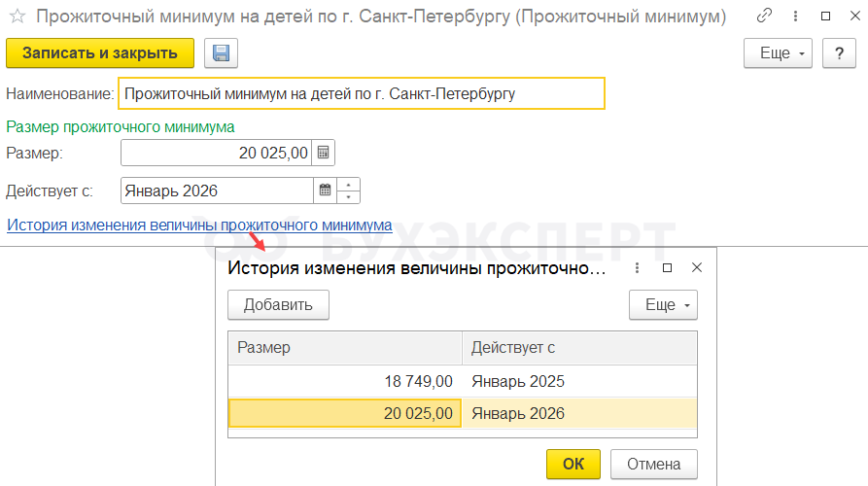Screen dimensions: 868x486
Task: Copy link to this form via chain icon
Action: tap(765, 17)
